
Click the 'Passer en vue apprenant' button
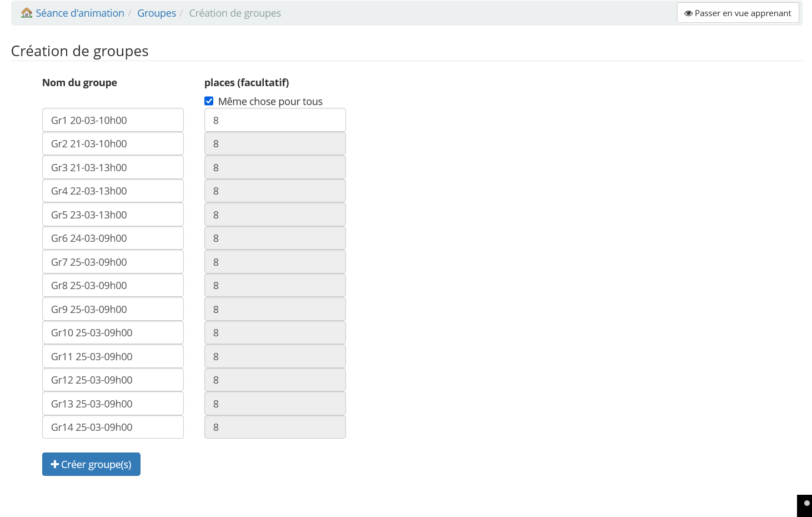point(738,13)
